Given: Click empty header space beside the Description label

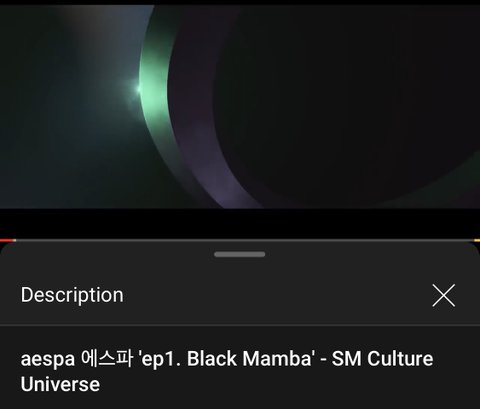Looking at the screenshot, I should [x=277, y=295].
